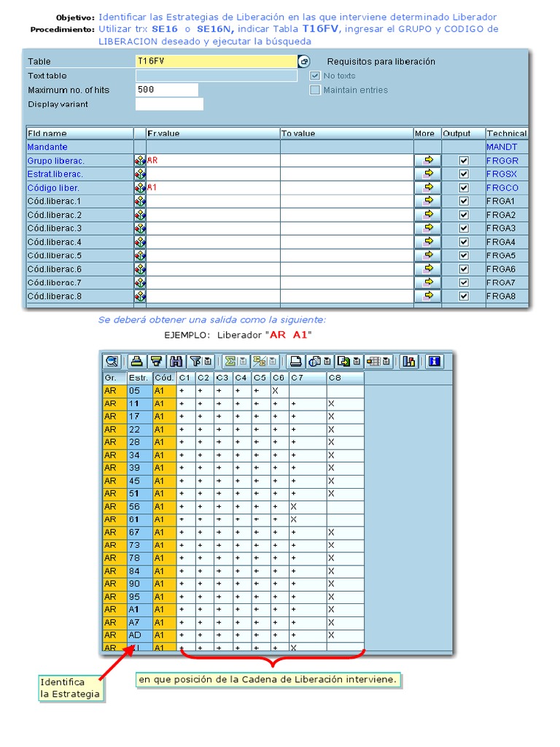Open the dropdown next to the Views icon
Image resolution: width=560 pixels, height=747 pixels.
coord(327,362)
